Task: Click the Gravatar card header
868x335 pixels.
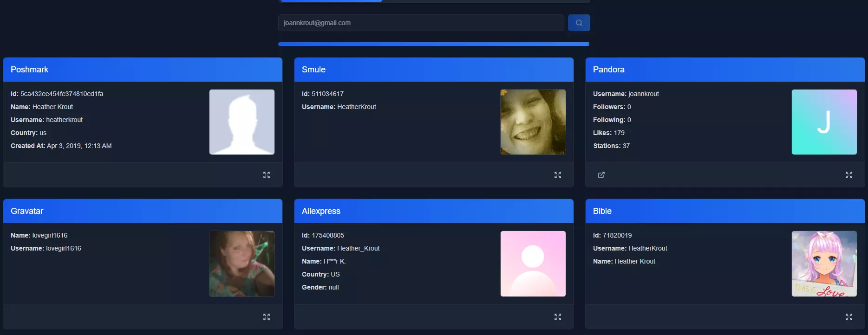Action: coord(143,211)
